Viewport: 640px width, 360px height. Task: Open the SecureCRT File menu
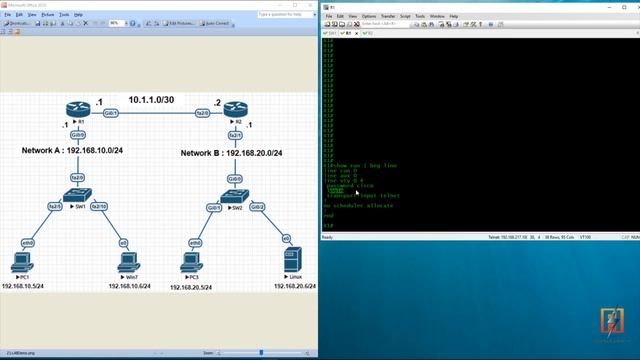coord(329,16)
